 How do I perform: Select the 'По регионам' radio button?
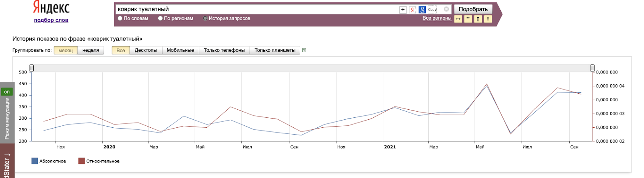pos(160,18)
